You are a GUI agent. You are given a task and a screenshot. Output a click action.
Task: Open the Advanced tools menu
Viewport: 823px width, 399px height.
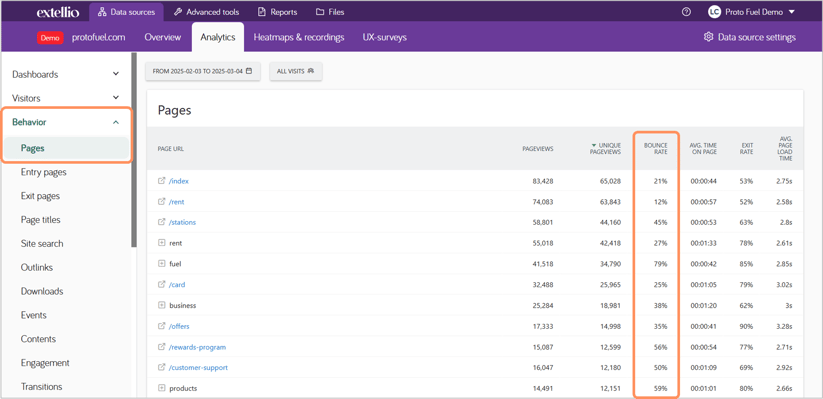[x=207, y=12]
